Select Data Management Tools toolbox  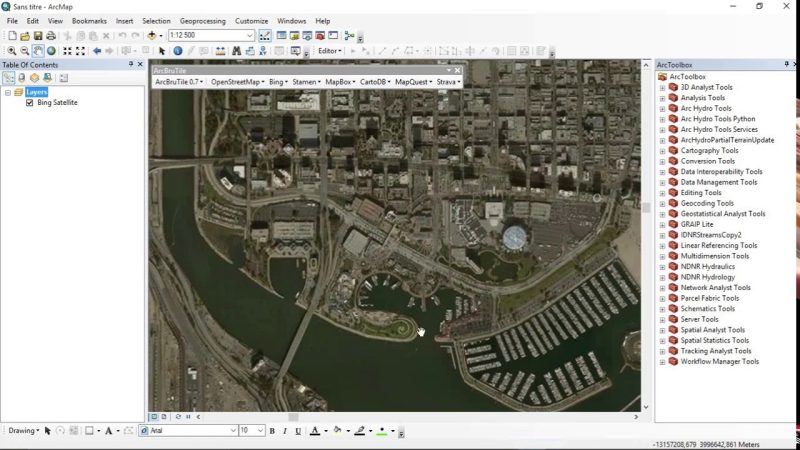pos(719,182)
